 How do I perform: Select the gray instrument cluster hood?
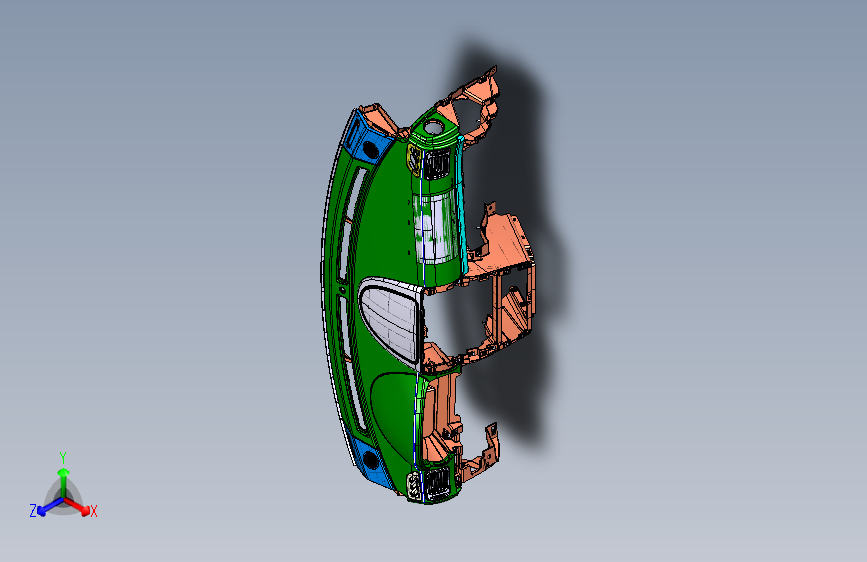click(x=390, y=321)
